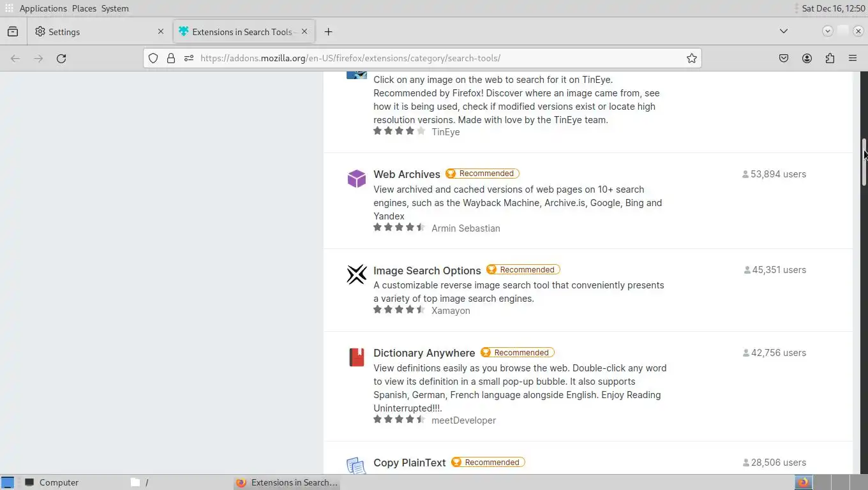
Task: Open the System menu
Action: 115,8
